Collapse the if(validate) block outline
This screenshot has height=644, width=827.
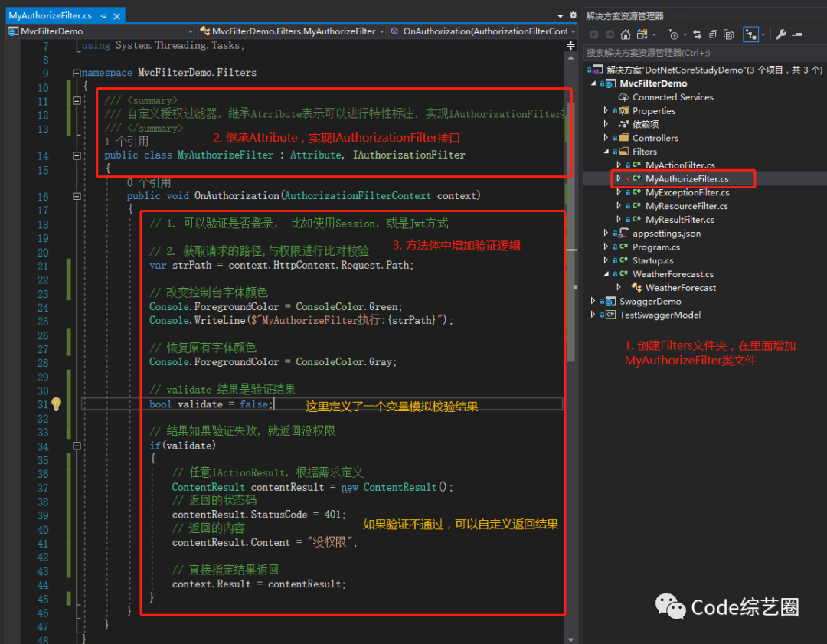77,446
